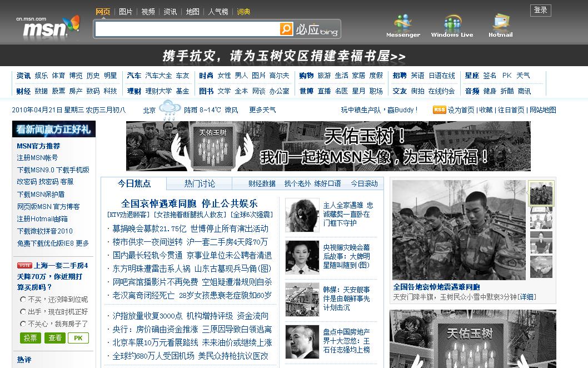Viewport: 588px width, 368px height.
Task: Click the PK poll button
Action: (78, 338)
